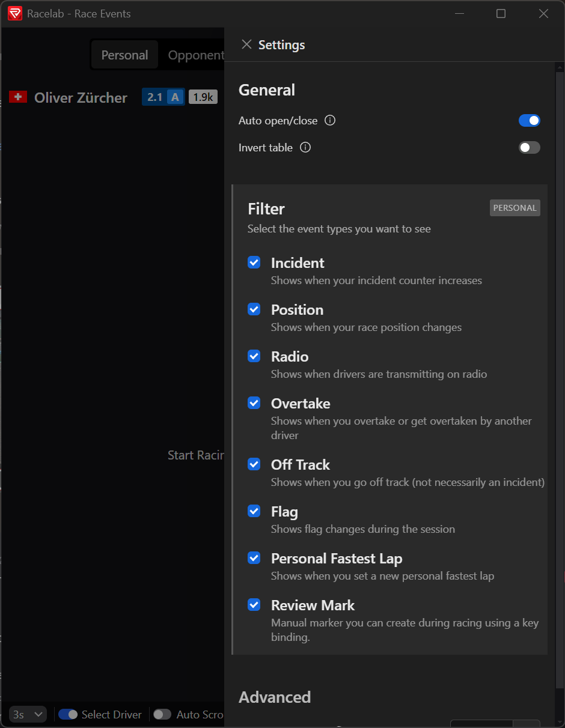This screenshot has height=728, width=565.
Task: Disable the Auto open/close toggle
Action: pos(529,120)
